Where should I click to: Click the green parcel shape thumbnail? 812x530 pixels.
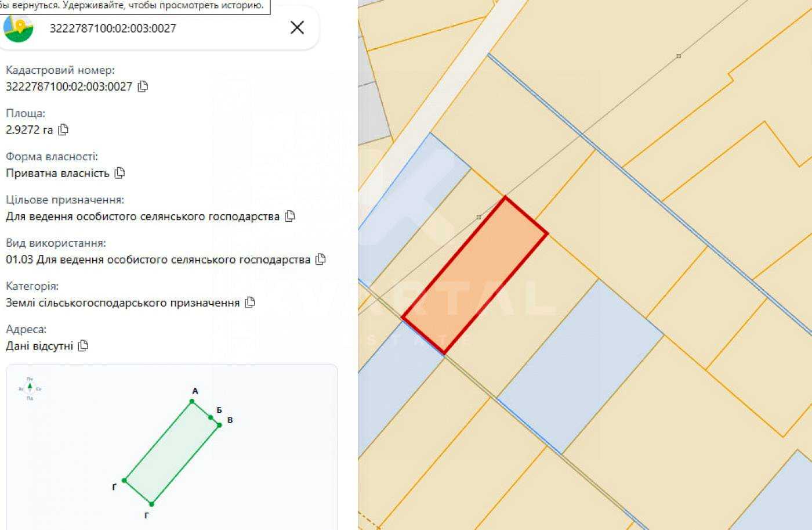point(172,452)
